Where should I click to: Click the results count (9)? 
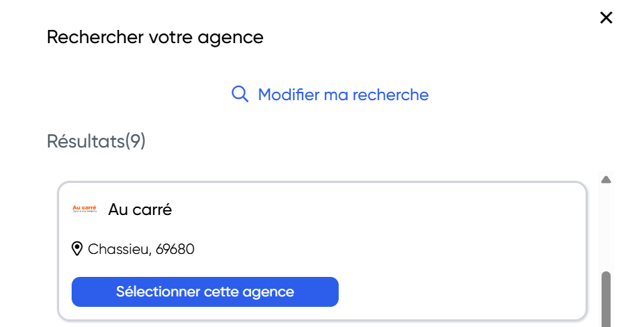pyautogui.click(x=136, y=141)
